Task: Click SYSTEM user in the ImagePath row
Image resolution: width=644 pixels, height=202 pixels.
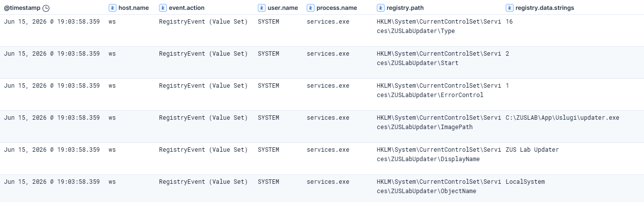Action: tap(268, 118)
